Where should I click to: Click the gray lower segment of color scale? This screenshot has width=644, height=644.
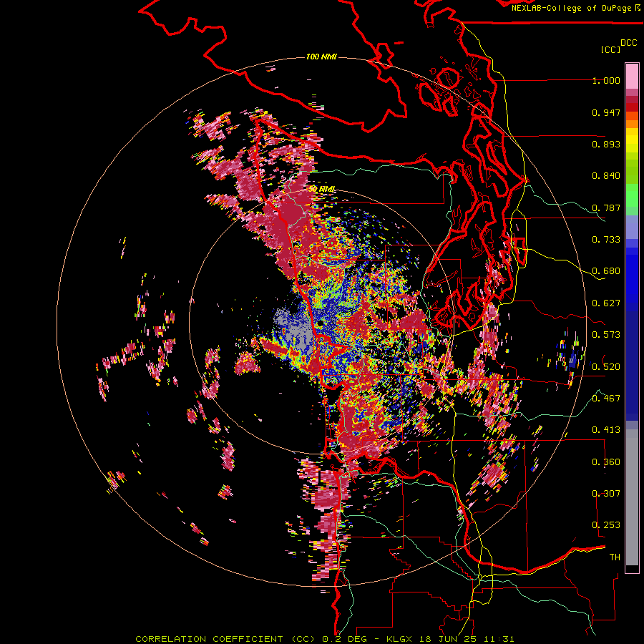[632, 497]
